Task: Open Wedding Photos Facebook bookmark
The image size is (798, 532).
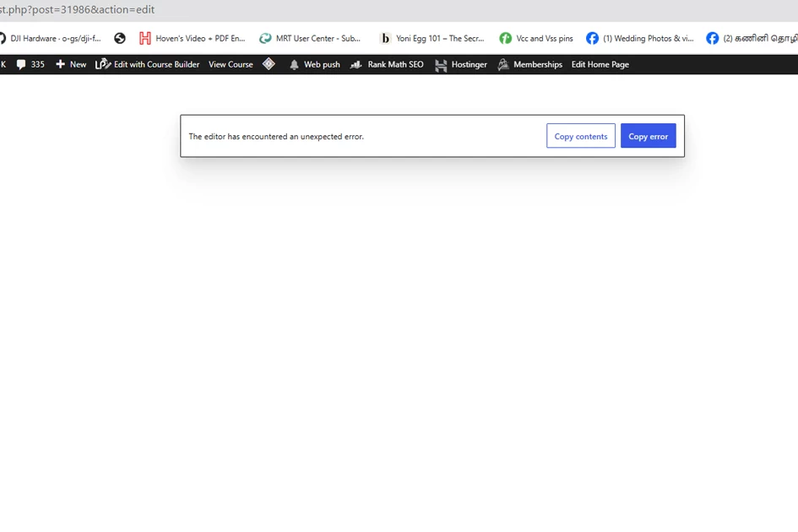Action: [640, 38]
